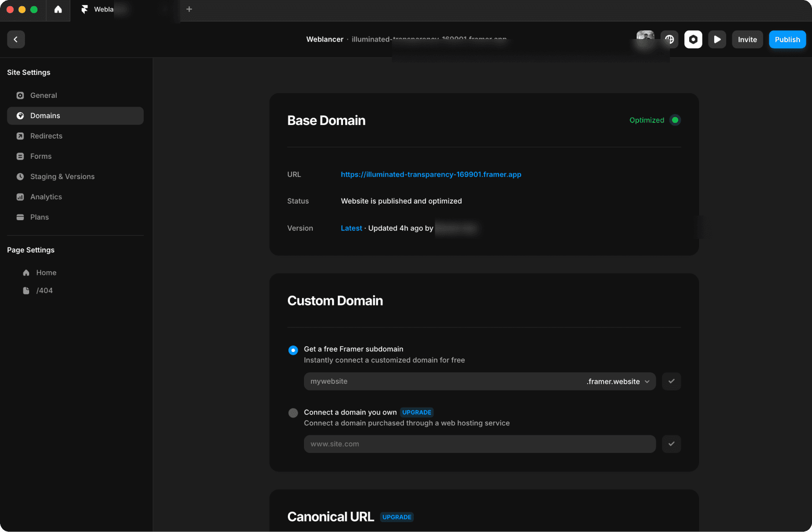
Task: Open the user avatar in the top bar
Action: [x=645, y=39]
